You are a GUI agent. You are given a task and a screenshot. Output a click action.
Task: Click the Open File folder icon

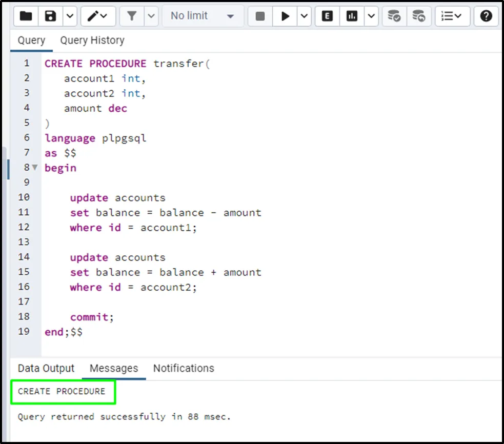coord(26,16)
